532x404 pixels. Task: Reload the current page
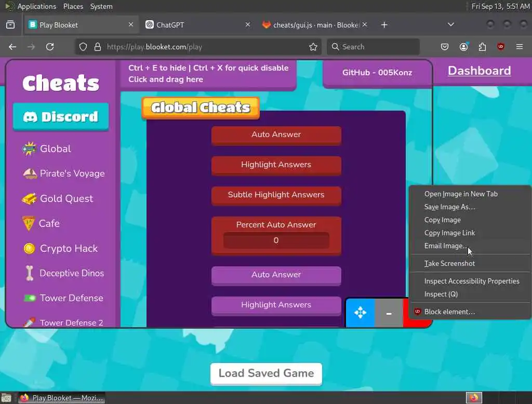point(50,47)
